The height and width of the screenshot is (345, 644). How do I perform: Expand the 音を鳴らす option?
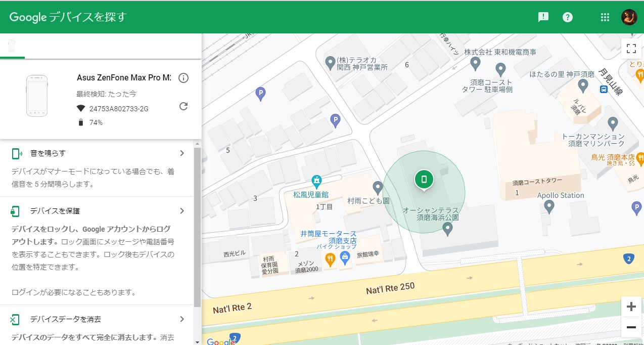click(x=182, y=153)
